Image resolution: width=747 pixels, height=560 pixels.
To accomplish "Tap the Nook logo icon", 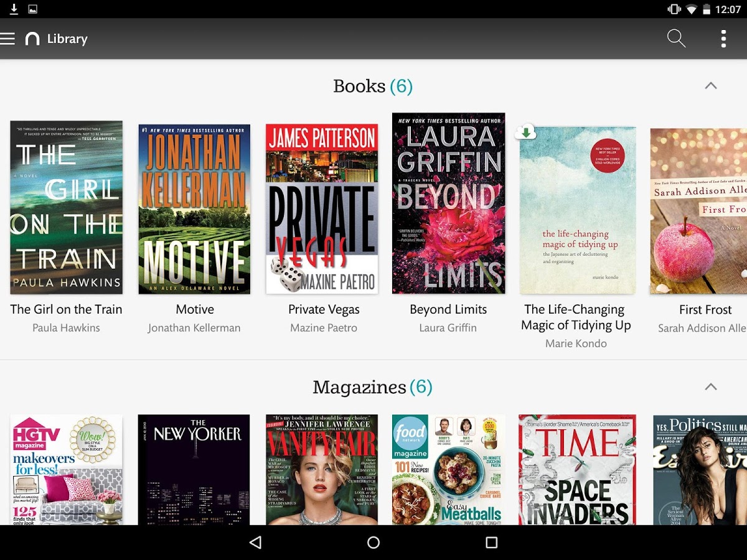I will (x=32, y=39).
